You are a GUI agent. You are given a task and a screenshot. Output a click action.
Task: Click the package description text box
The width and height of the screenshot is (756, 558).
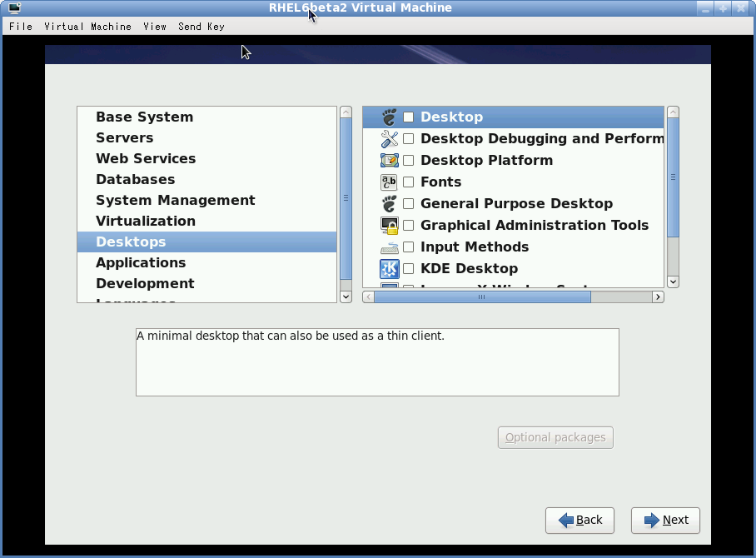[x=377, y=362]
